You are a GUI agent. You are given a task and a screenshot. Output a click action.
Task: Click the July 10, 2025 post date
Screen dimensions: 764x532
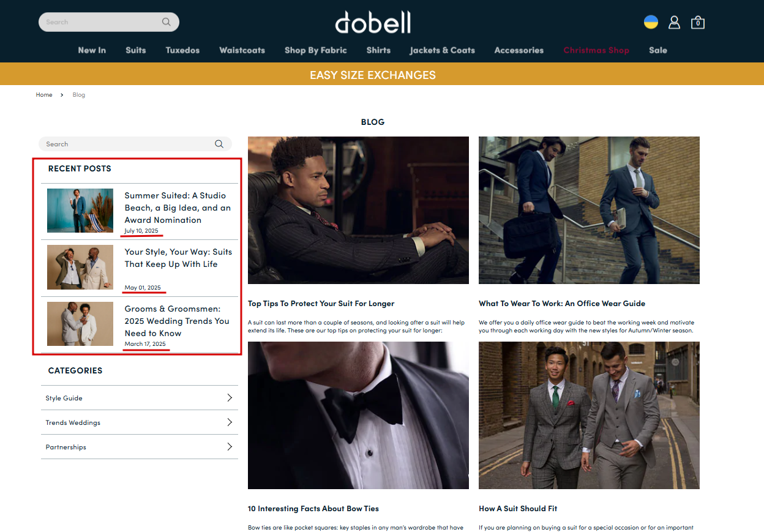click(141, 231)
